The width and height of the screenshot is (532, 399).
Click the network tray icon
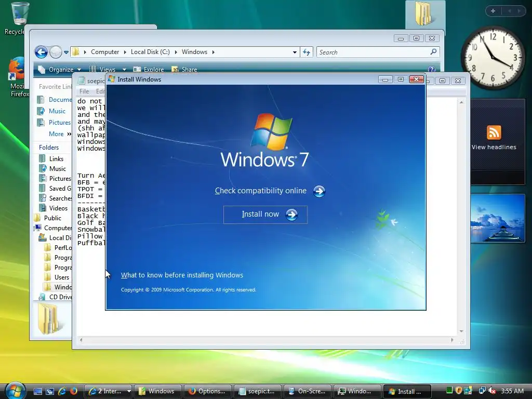point(482,391)
